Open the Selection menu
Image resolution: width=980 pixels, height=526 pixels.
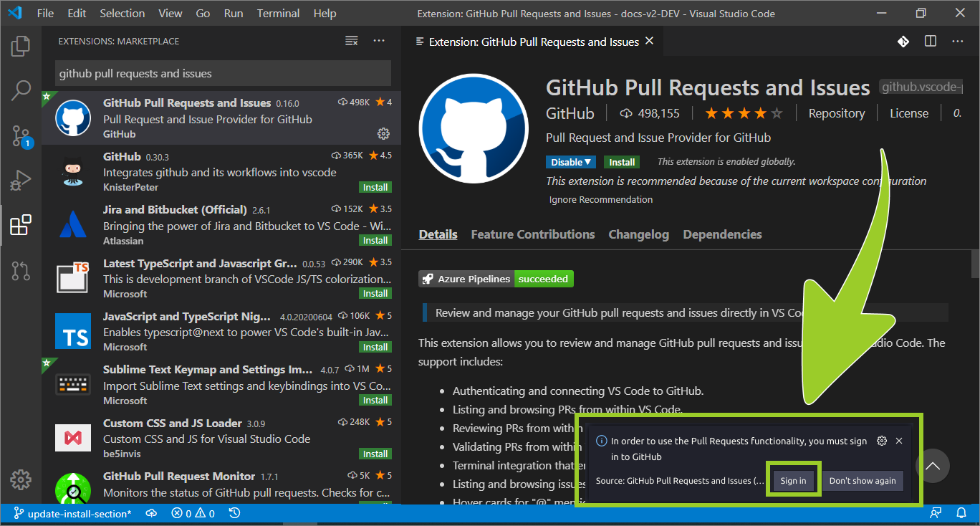[x=122, y=13]
